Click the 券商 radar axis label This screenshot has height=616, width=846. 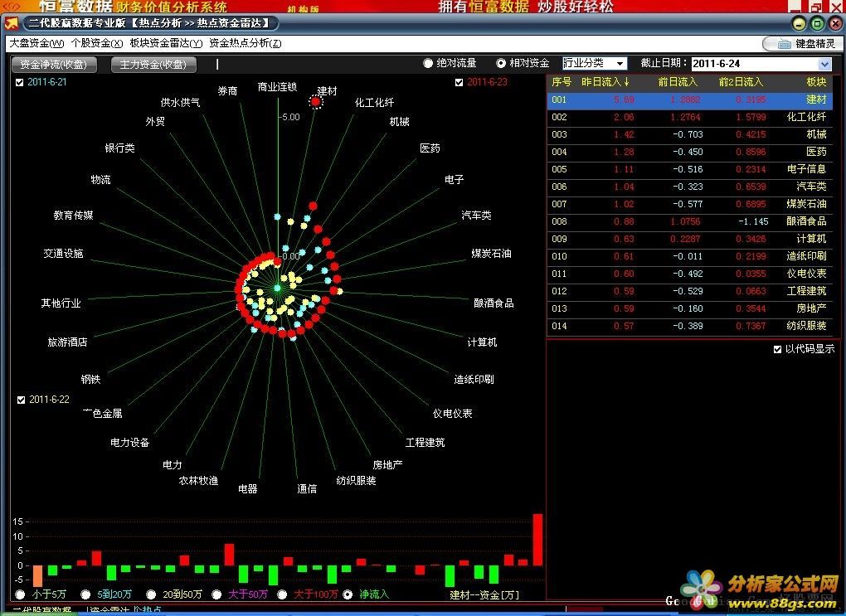click(227, 91)
